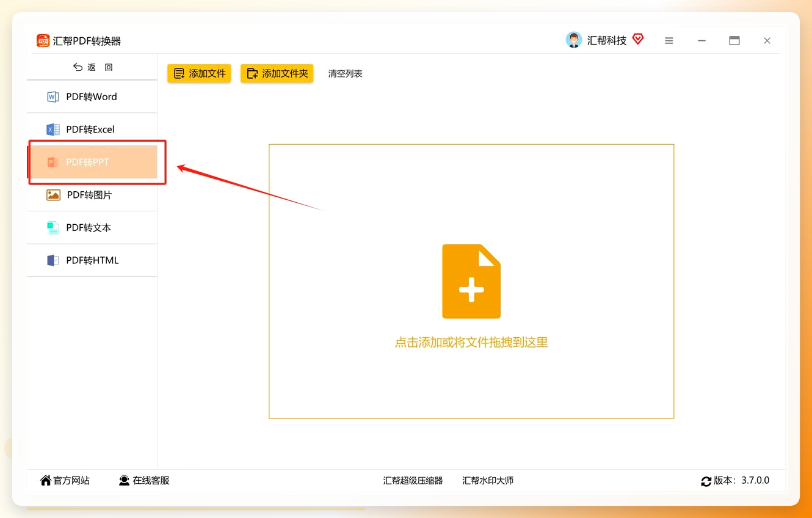
Task: Click the Word icon in sidebar
Action: click(x=53, y=97)
